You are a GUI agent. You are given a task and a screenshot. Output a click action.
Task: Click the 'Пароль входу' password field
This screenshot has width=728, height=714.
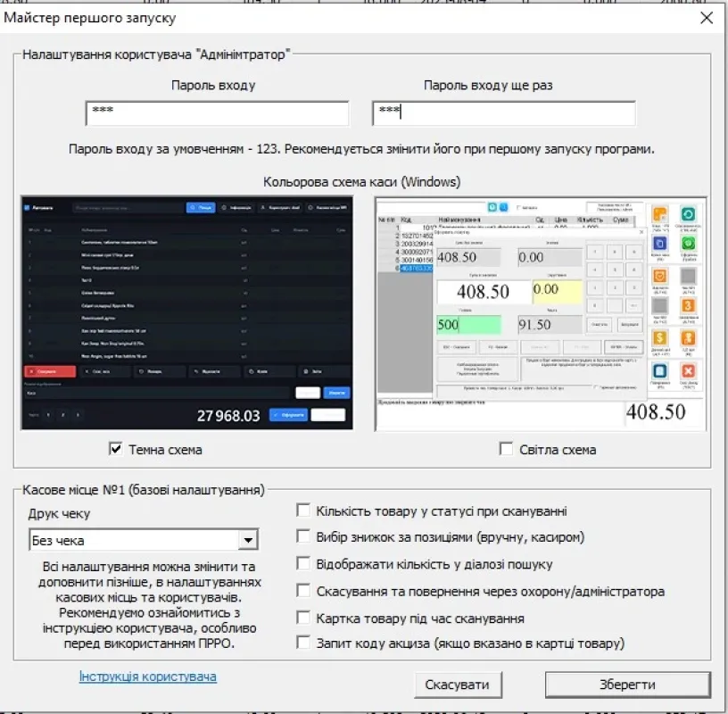point(217,113)
